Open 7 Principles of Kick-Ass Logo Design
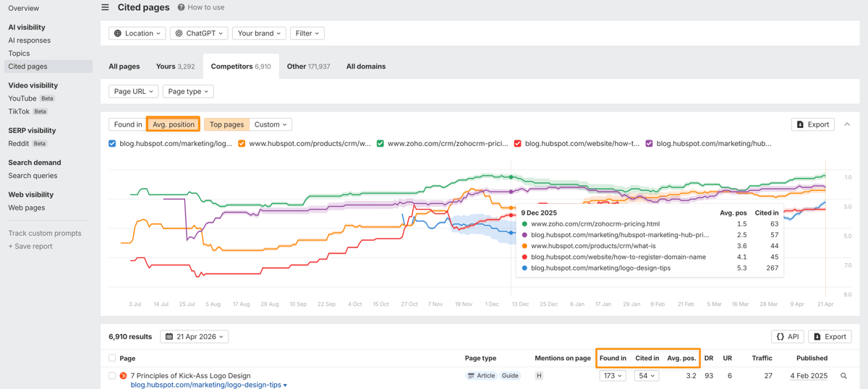This screenshot has height=389, width=868. pos(190,376)
